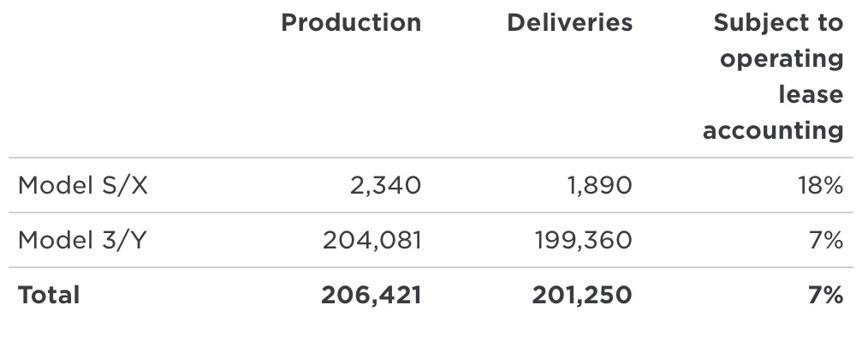Image resolution: width=868 pixels, height=353 pixels.
Task: Select the Model 3/Y row label
Action: (83, 241)
